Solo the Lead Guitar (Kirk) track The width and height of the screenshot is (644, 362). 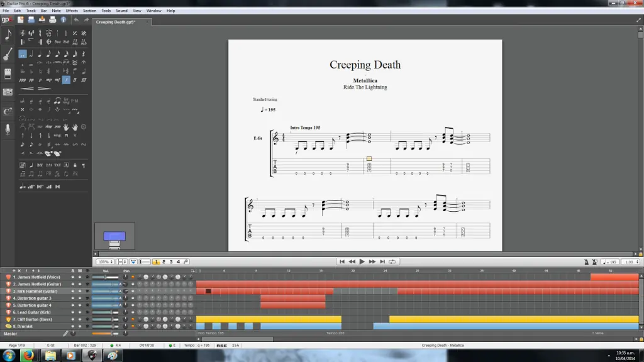(x=73, y=312)
